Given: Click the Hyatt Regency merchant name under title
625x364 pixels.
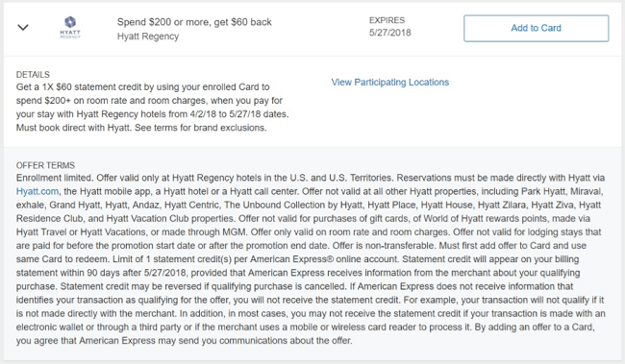Looking at the screenshot, I should coord(148,36).
